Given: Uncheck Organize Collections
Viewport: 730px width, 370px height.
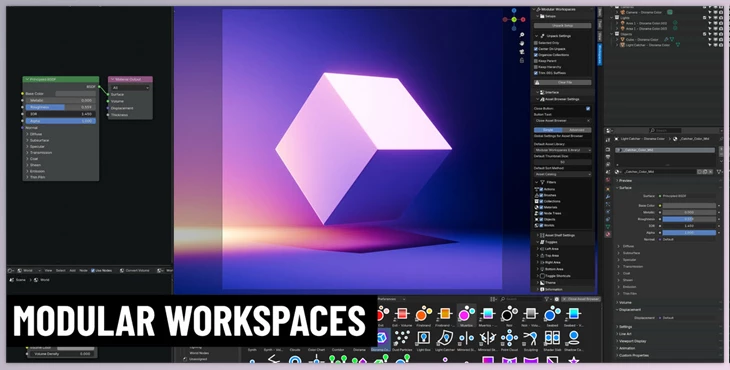Looking at the screenshot, I should coord(536,55).
